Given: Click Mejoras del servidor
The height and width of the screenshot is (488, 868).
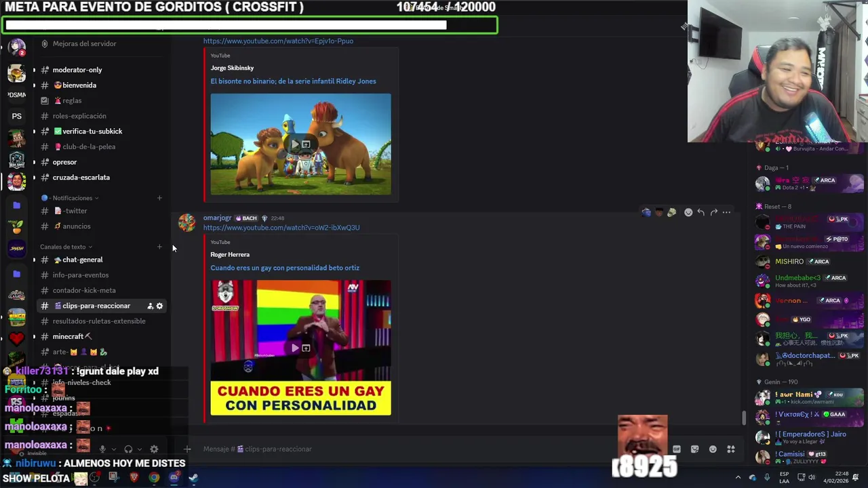Looking at the screenshot, I should tap(84, 43).
